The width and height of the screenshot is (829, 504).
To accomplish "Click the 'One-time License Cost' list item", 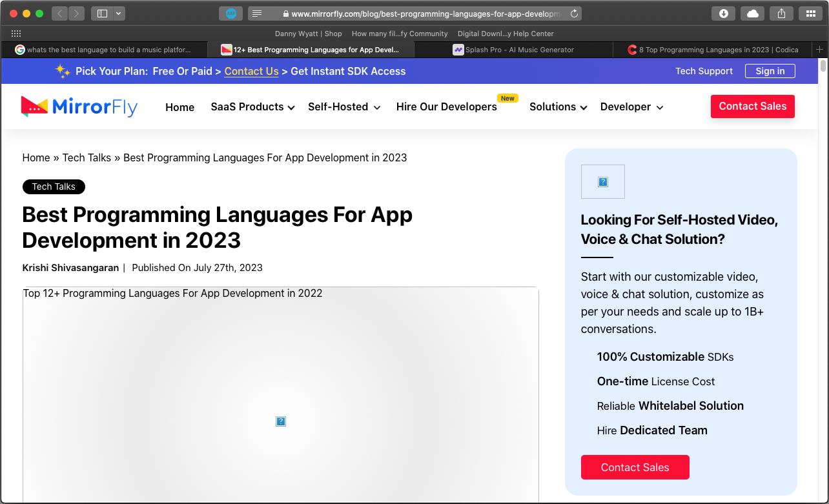I will tap(656, 381).
